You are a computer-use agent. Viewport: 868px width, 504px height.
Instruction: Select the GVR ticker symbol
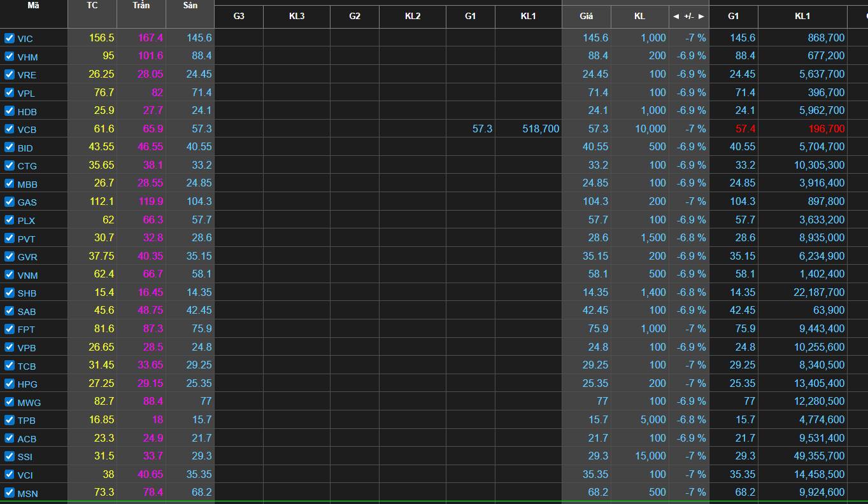pos(27,257)
